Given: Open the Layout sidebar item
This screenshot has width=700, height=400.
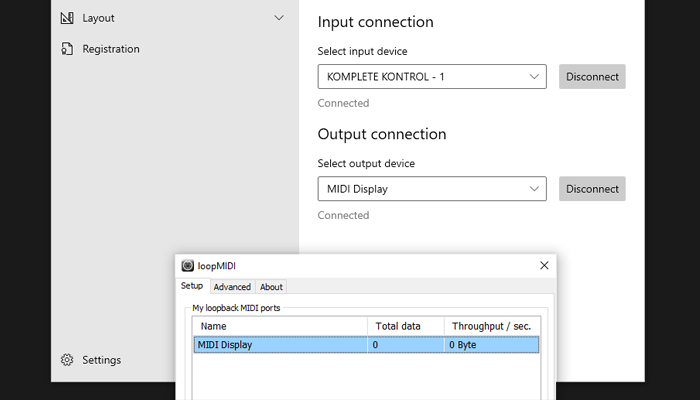Looking at the screenshot, I should 175,18.
